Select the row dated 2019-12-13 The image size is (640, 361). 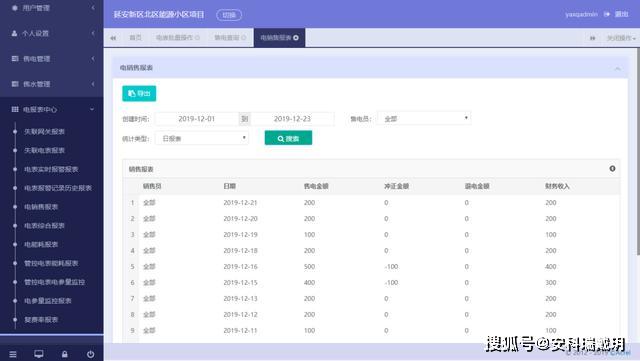pyautogui.click(x=371, y=299)
